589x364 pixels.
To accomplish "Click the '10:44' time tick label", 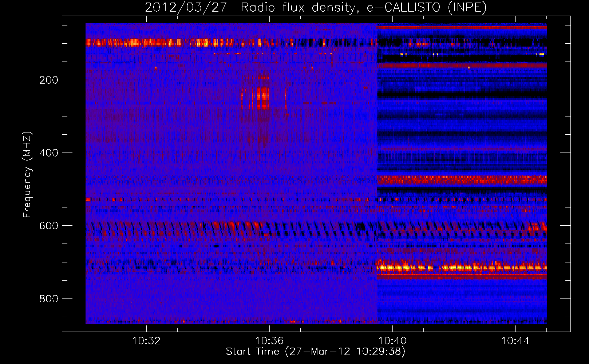I will tap(515, 341).
